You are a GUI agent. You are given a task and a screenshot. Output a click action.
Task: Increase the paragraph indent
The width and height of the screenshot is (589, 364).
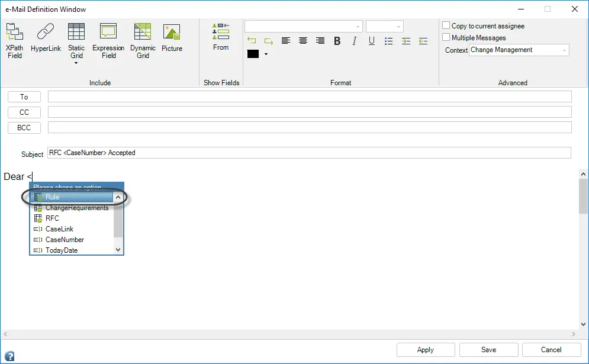tap(406, 41)
